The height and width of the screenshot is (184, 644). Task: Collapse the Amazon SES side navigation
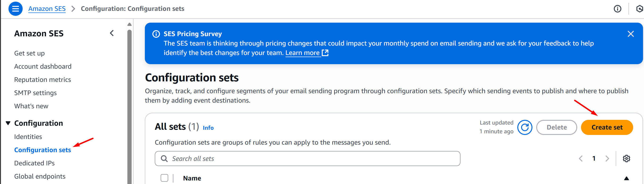112,33
